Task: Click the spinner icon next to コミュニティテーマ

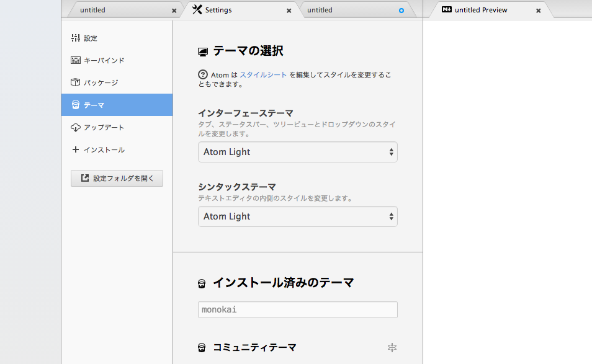Action: [392, 347]
